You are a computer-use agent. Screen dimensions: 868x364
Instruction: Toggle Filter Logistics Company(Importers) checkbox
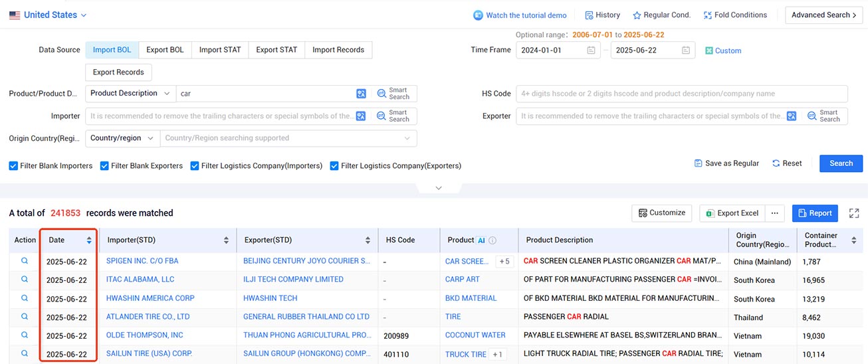[x=195, y=166]
